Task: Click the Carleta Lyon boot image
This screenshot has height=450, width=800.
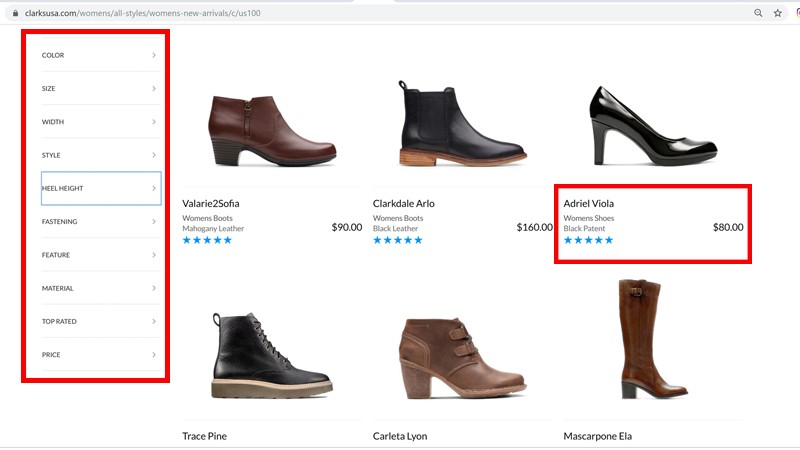Action: 460,357
